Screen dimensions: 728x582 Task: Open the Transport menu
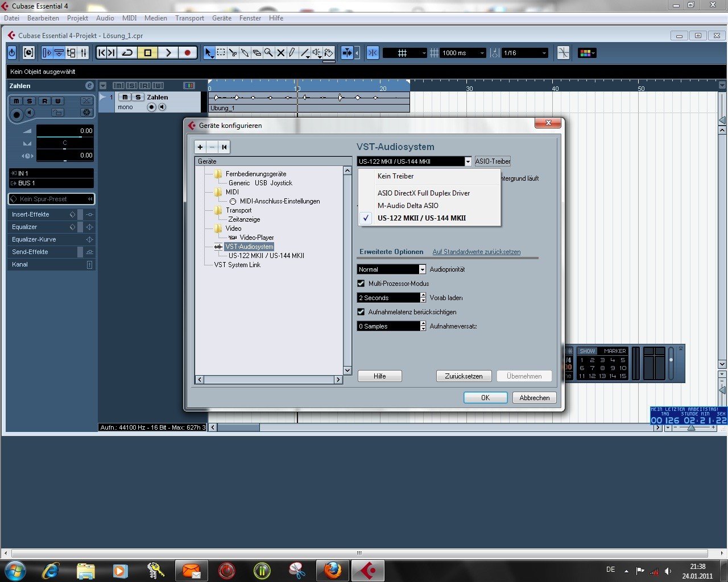click(189, 18)
